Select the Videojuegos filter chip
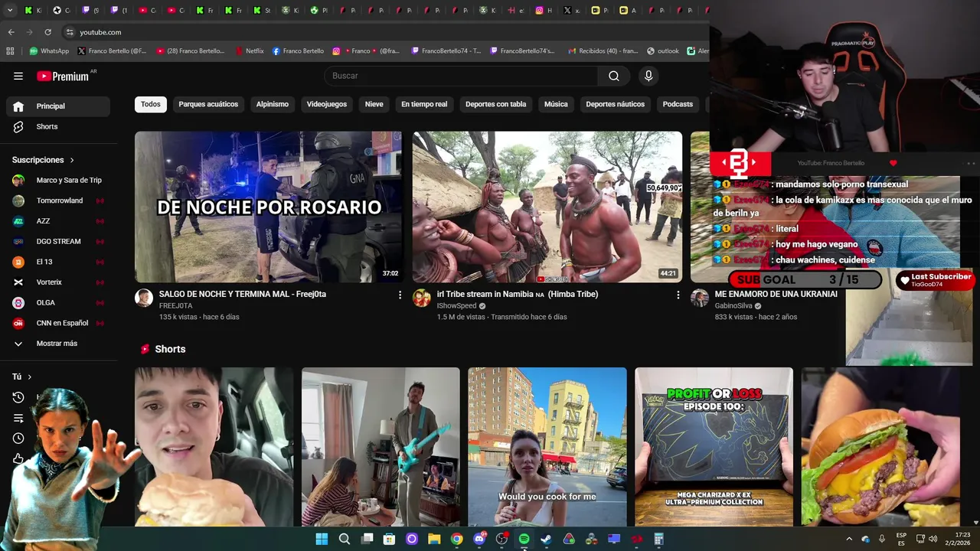 (327, 104)
